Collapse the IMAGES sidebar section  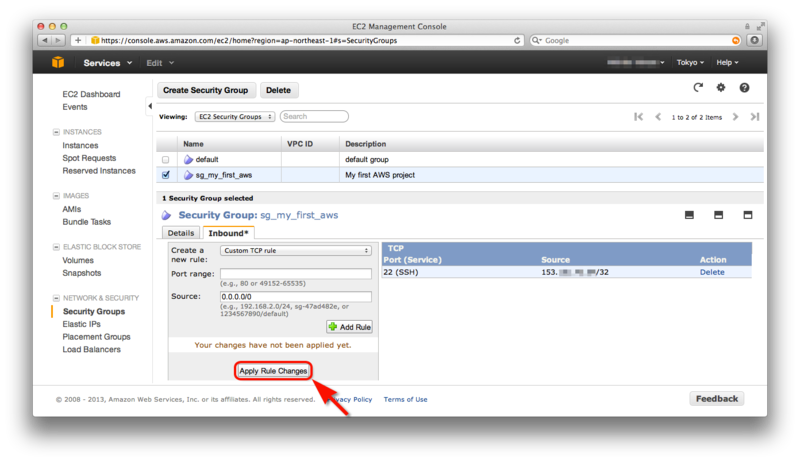(x=56, y=196)
